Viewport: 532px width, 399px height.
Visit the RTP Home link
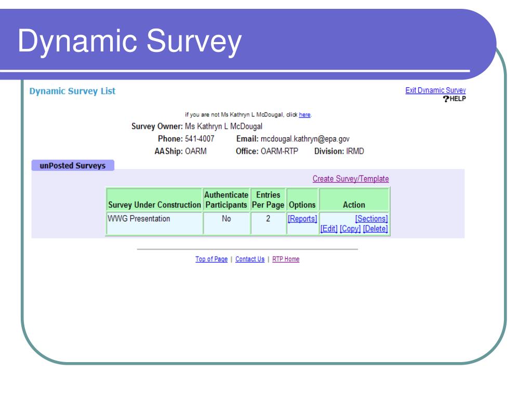(x=286, y=259)
